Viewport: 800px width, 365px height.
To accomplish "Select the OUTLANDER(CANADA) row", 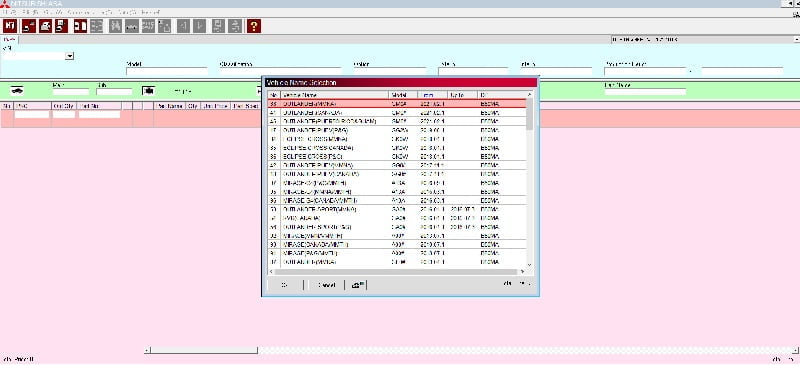I will 397,112.
